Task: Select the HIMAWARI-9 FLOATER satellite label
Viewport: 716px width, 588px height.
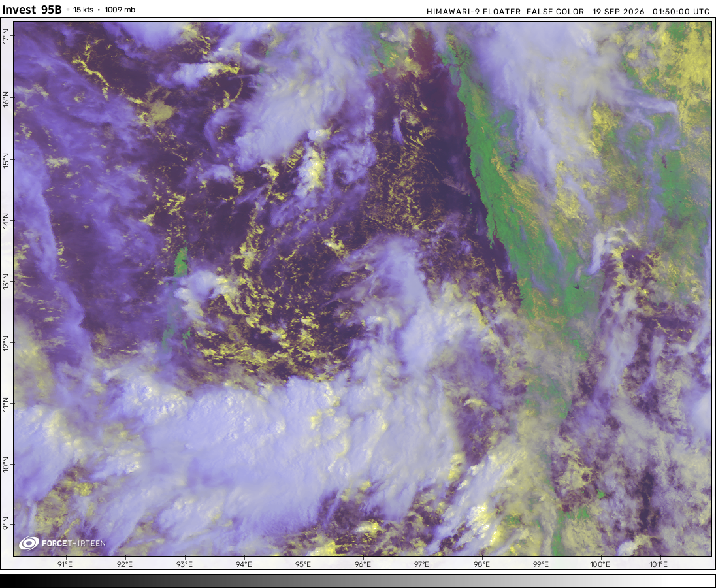Action: [474, 12]
